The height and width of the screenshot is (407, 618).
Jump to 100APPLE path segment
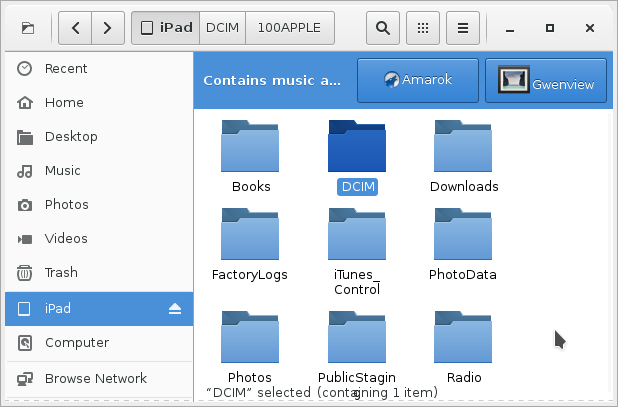289,28
